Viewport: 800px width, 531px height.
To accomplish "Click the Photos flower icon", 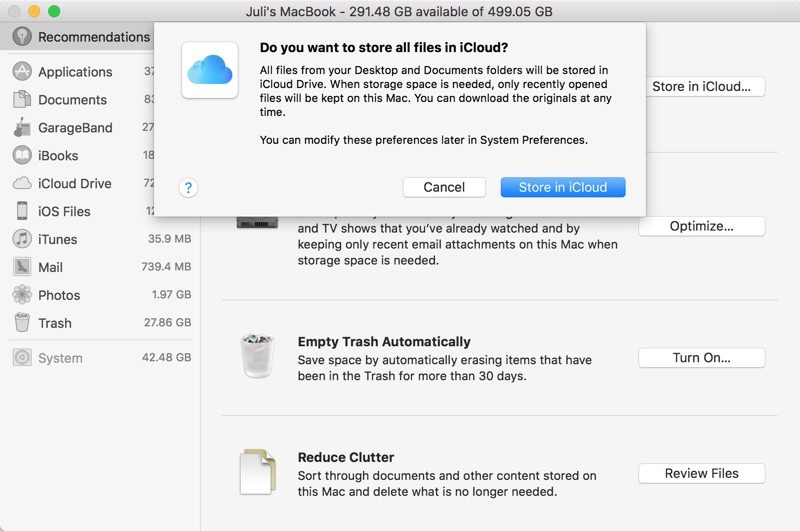I will 22,294.
